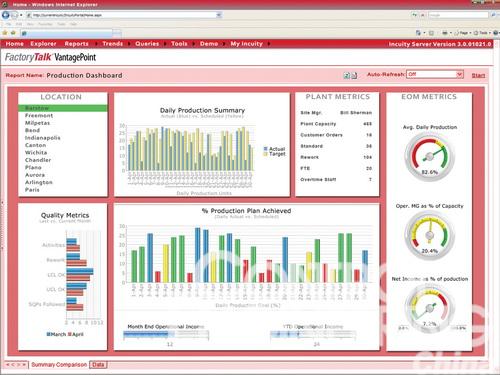Select Aurora in the Location list
500x375 pixels.
point(35,175)
